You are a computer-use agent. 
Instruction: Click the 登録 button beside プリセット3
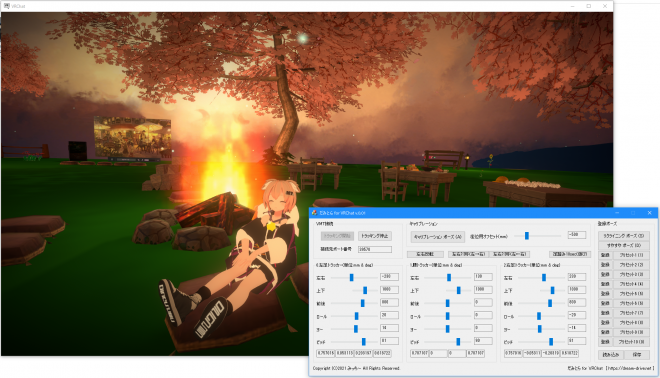605,274
